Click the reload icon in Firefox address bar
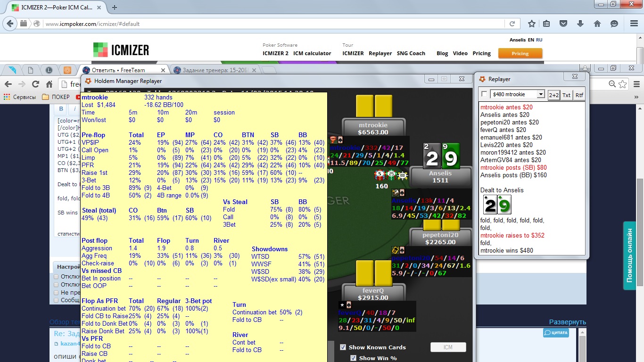644x362 pixels. point(512,24)
